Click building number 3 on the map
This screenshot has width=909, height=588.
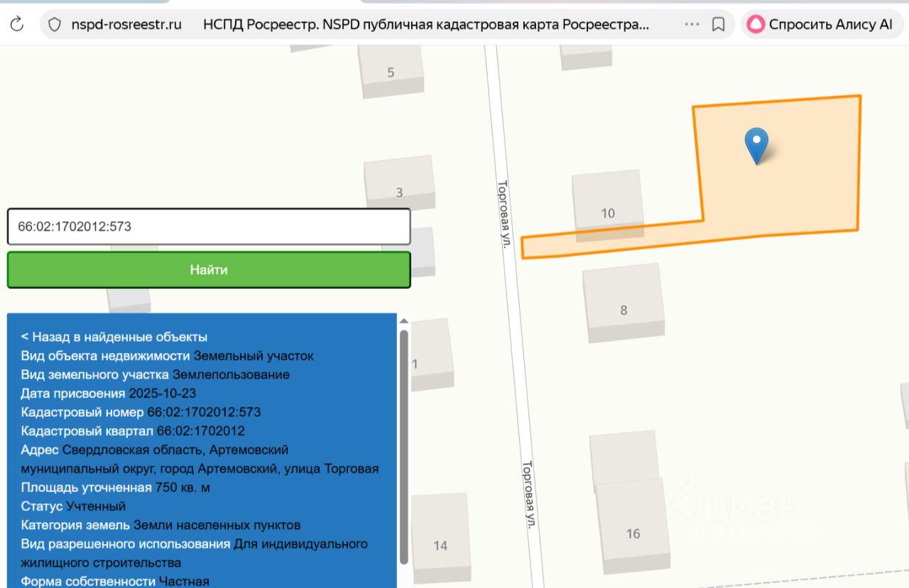[x=399, y=185]
